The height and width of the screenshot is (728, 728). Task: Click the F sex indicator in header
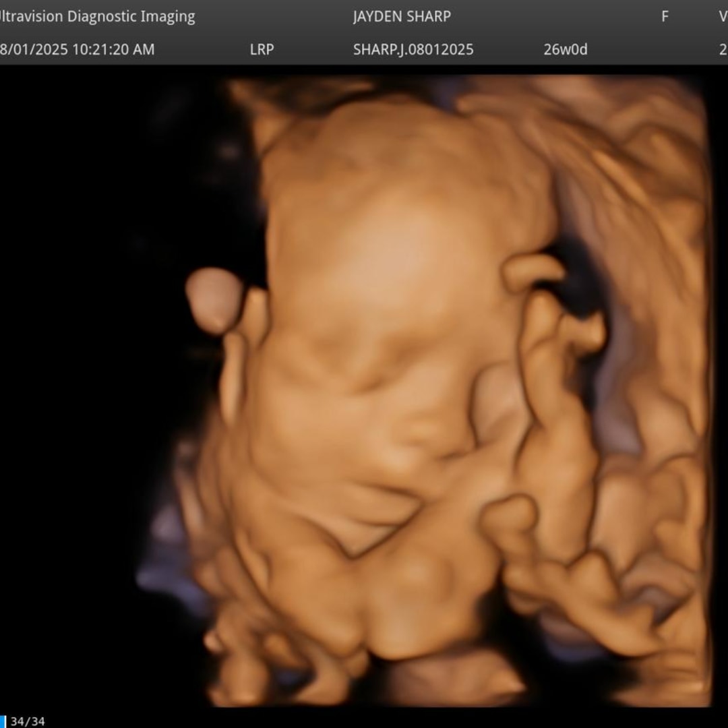[665, 17]
